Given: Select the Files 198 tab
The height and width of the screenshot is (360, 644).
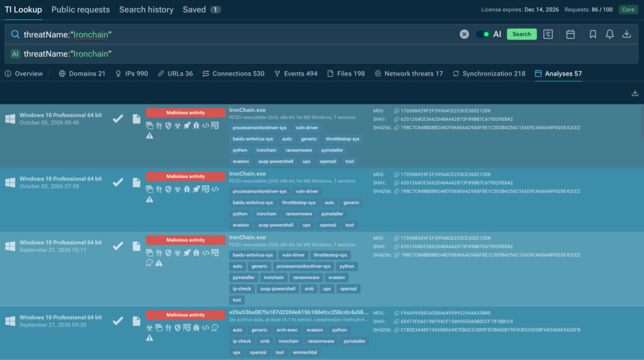Looking at the screenshot, I should [x=347, y=74].
